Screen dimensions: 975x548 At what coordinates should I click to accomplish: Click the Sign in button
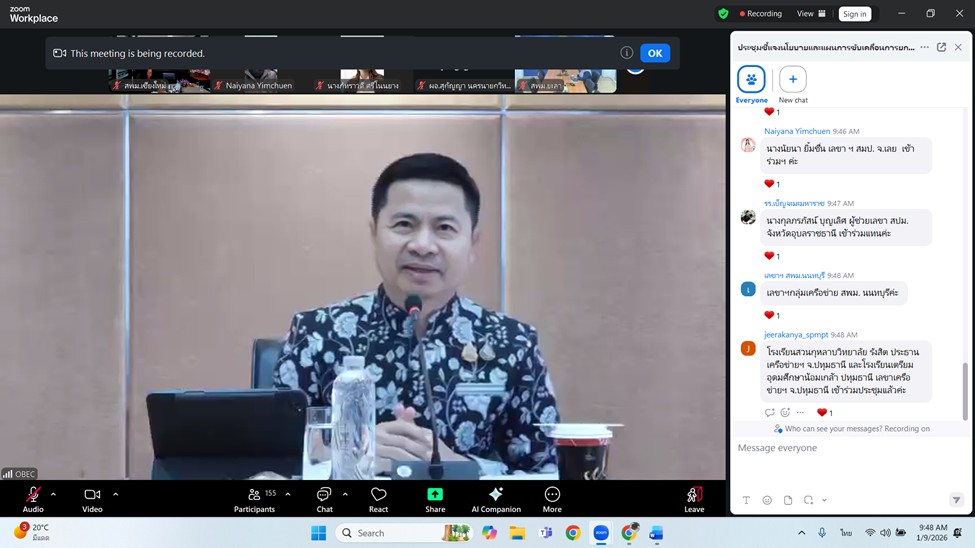[854, 14]
